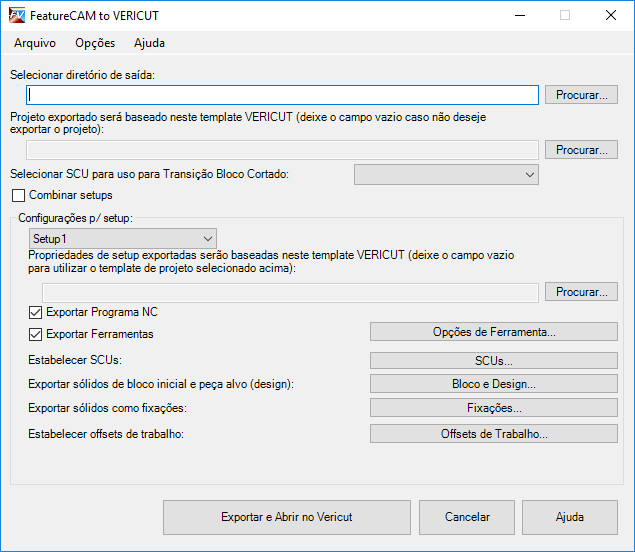Click the project template path field
The height and width of the screenshot is (552, 635).
[282, 150]
